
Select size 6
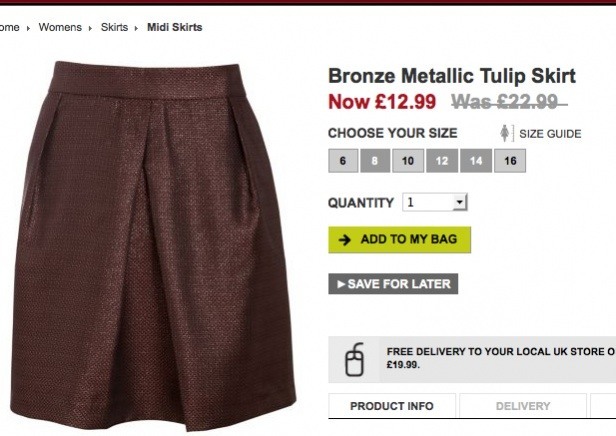pyautogui.click(x=341, y=160)
